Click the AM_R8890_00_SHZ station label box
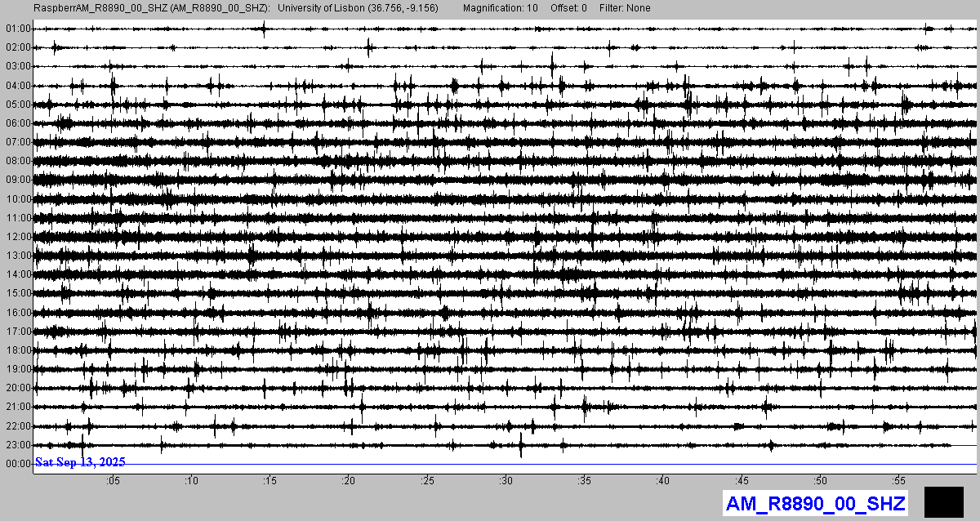 point(815,503)
